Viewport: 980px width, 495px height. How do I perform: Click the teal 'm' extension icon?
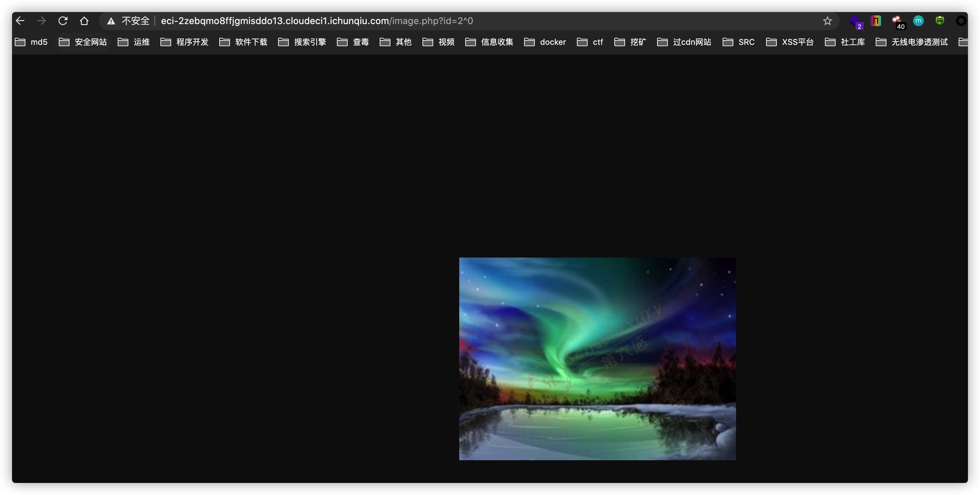(x=918, y=21)
